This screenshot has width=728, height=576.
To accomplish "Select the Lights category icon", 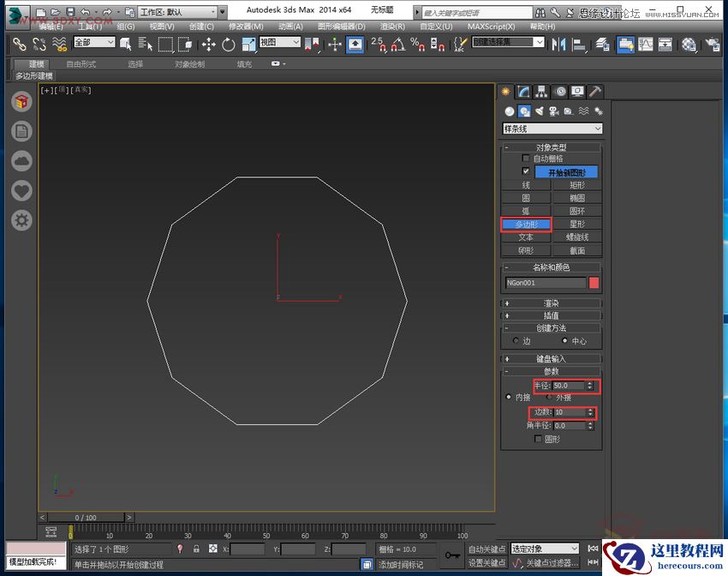I will point(540,111).
